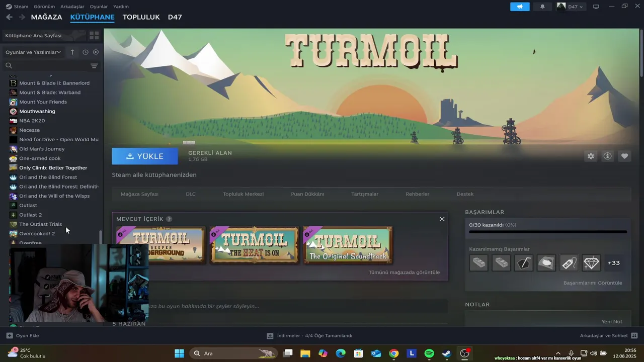This screenshot has width=644, height=362.
Task: Show the remaining +33 achievements
Action: coord(614,263)
